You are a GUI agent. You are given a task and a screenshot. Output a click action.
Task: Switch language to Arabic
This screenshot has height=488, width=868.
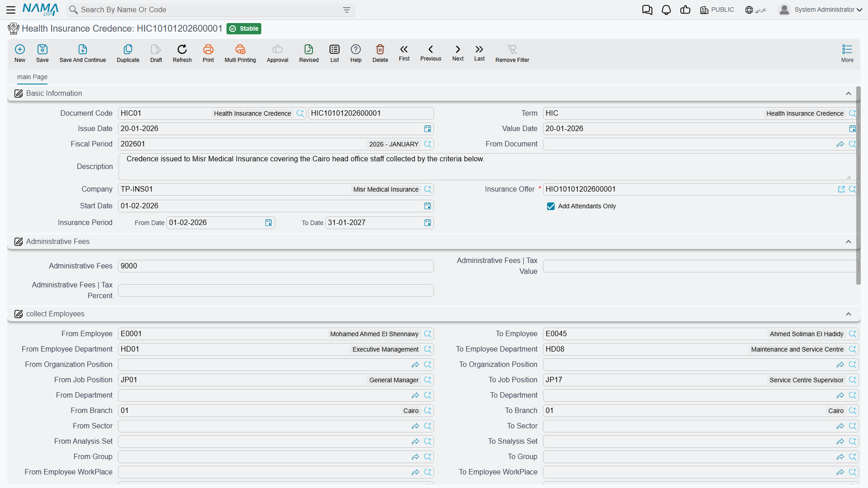point(756,10)
